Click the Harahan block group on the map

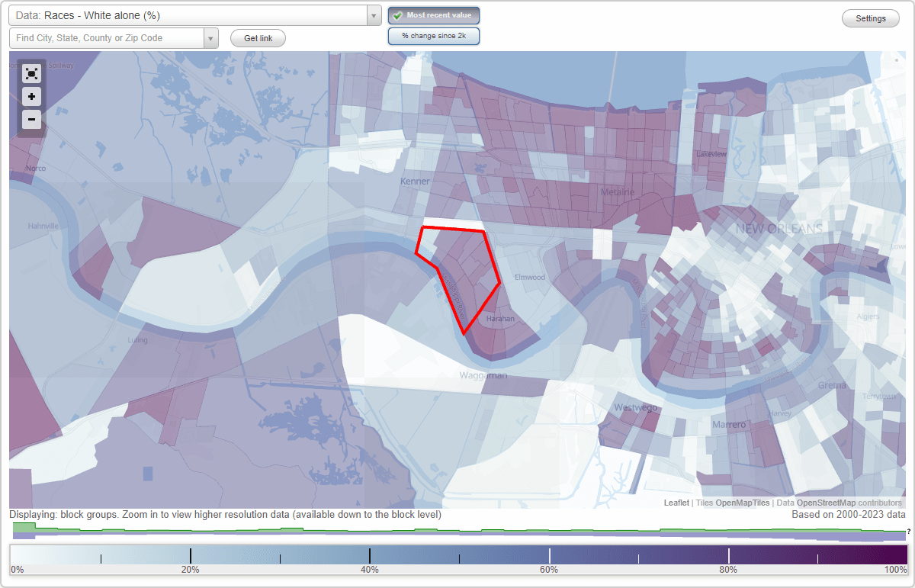(x=499, y=320)
